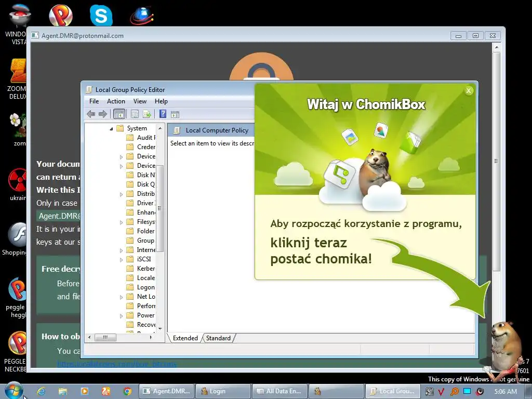Click the orange magnifier tray icon
This screenshot has height=399, width=532.
(454, 392)
